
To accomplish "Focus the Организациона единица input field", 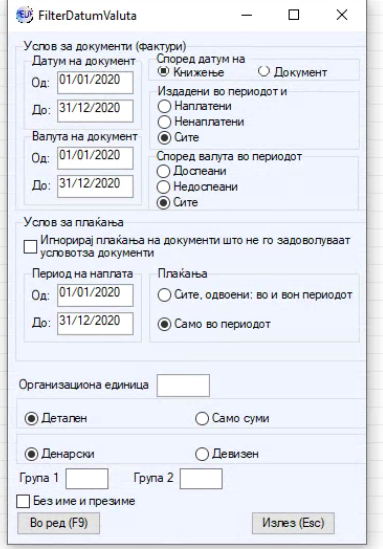I will [x=183, y=385].
